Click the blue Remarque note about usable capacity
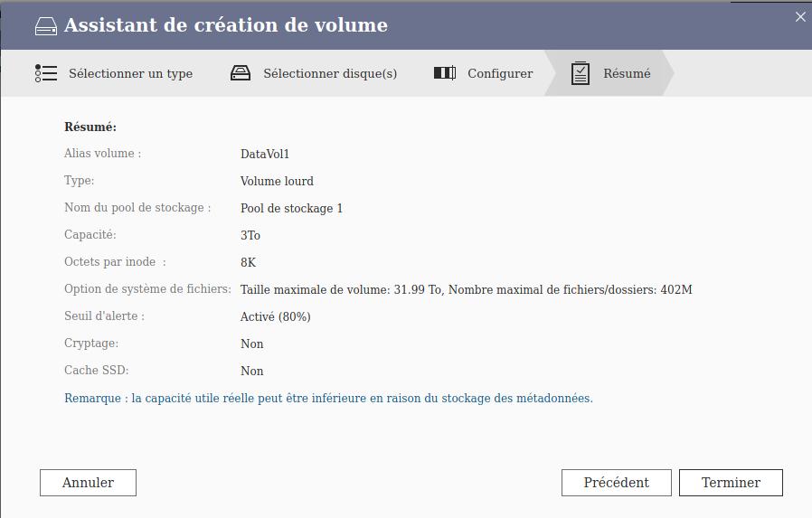Viewport: 812px width, 518px height. tap(328, 399)
